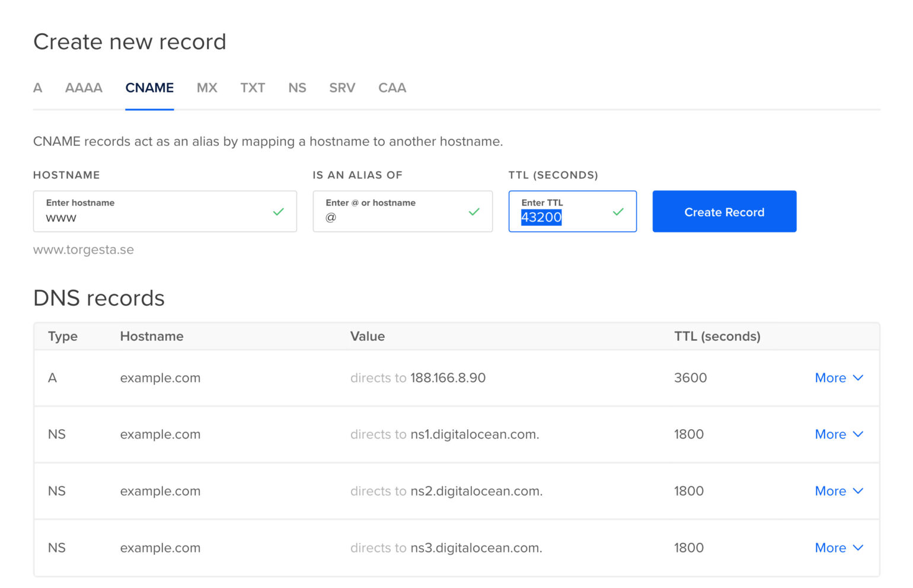The height and width of the screenshot is (588, 913).
Task: Open the TXT record tab
Action: tap(253, 88)
